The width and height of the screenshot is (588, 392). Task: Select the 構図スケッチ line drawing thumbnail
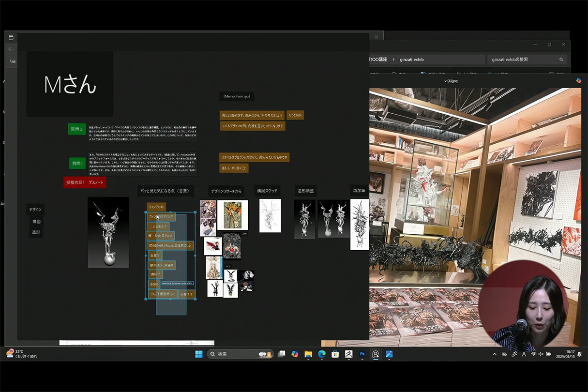(270, 216)
